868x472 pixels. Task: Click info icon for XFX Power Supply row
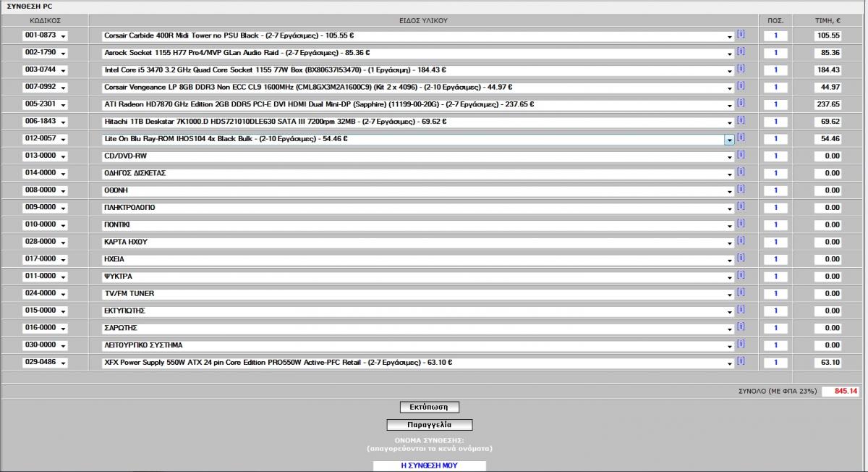point(741,361)
